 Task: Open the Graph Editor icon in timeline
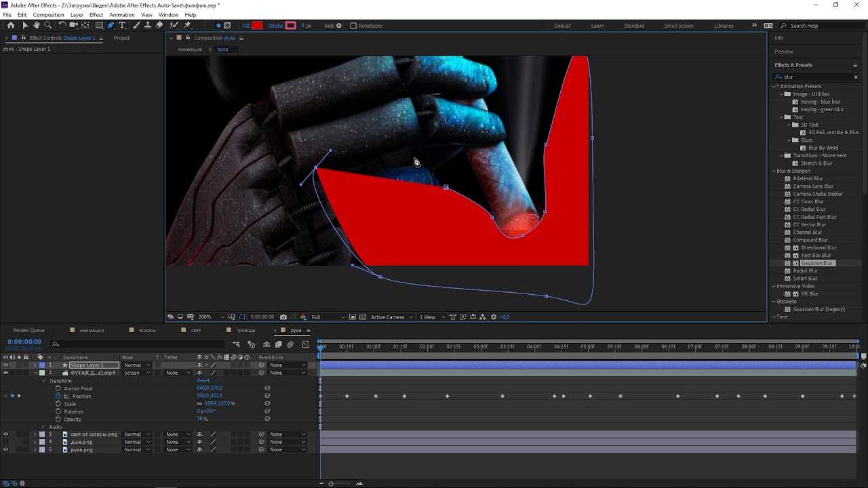tap(306, 344)
